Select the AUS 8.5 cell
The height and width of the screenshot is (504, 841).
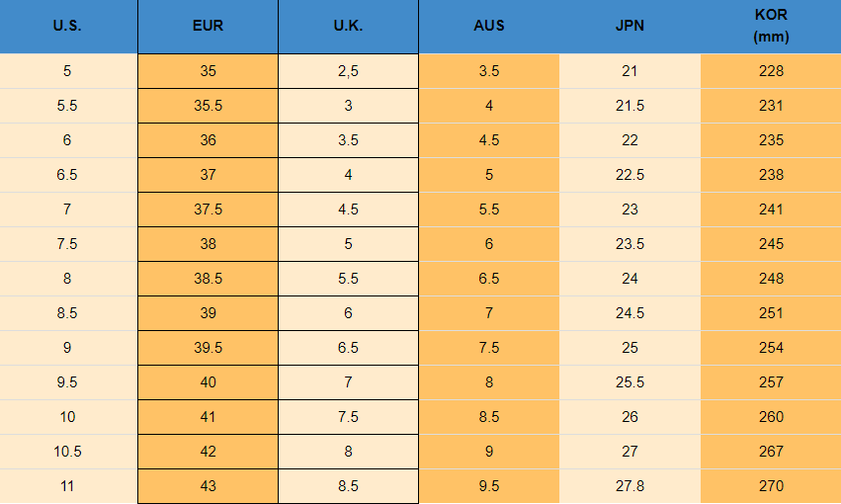pos(489,417)
